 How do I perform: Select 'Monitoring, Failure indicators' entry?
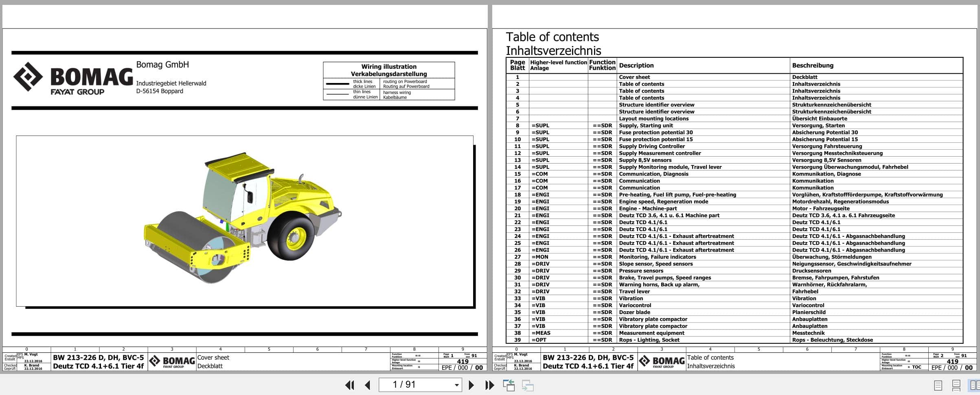658,257
